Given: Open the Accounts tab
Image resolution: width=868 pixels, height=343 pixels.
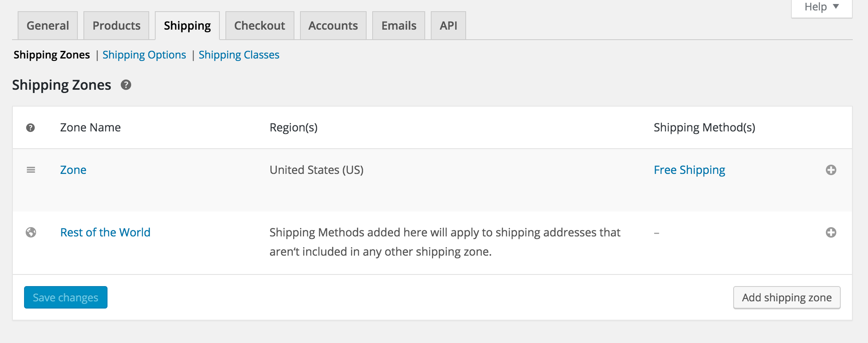Looking at the screenshot, I should [333, 26].
